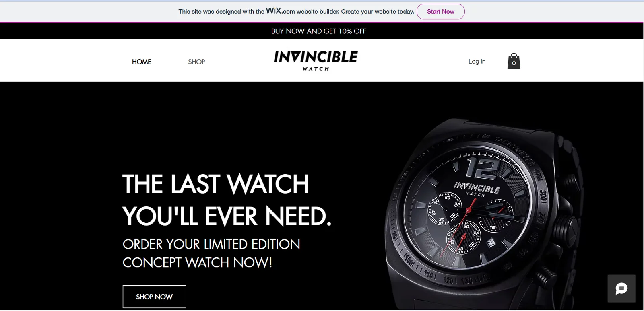644x311 pixels.
Task: Open the shopping bag cart icon
Action: [514, 61]
